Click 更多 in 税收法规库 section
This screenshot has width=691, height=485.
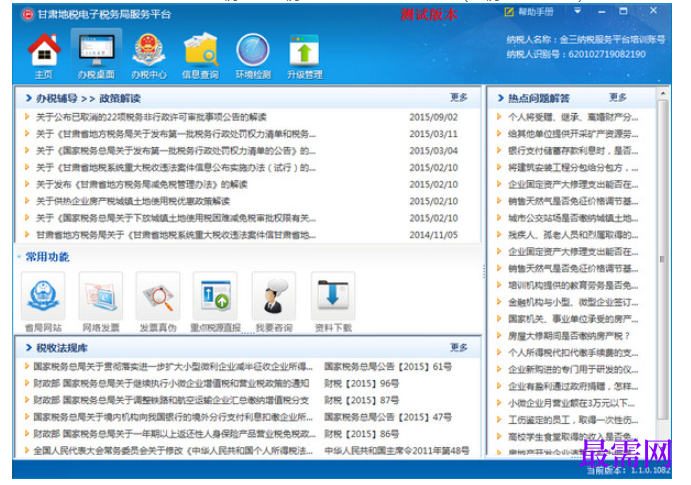click(x=459, y=348)
